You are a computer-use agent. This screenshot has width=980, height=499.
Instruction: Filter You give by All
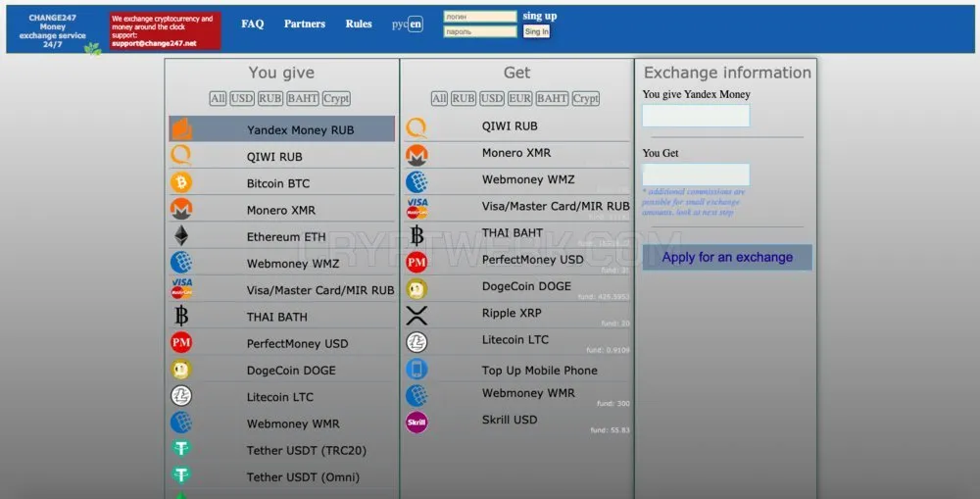(218, 98)
